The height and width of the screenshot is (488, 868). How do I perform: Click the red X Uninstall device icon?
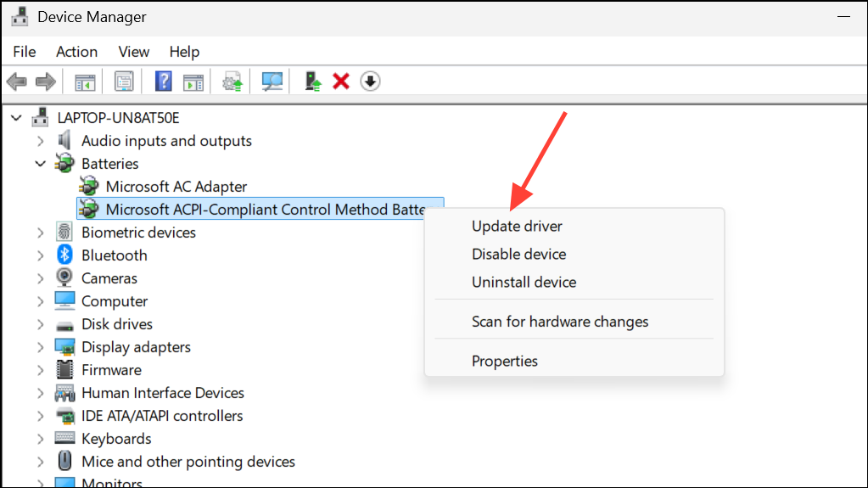pyautogui.click(x=341, y=82)
